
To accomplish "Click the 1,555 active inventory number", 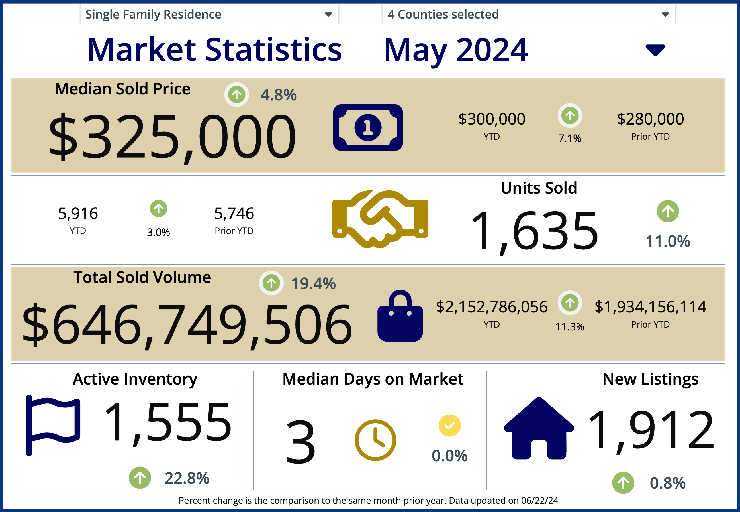I will click(167, 424).
